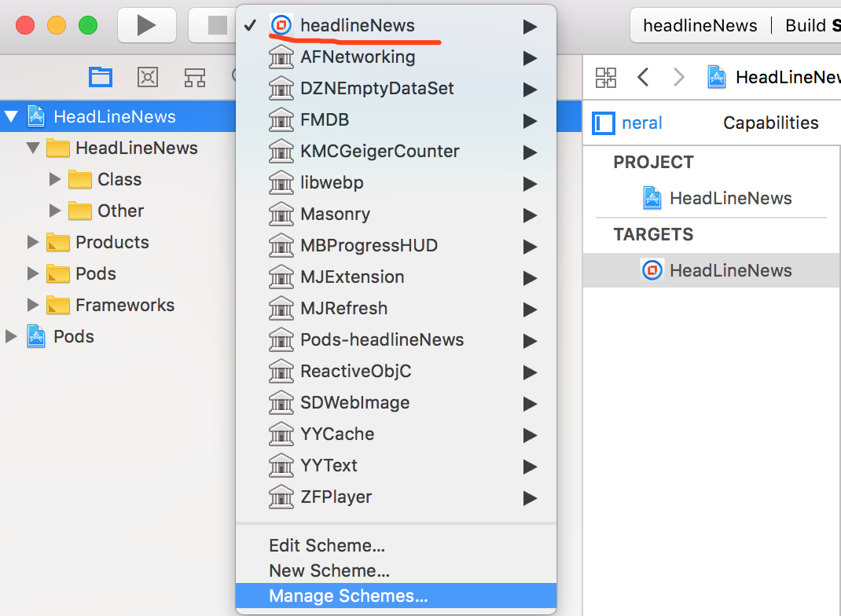Click the HeadLineNews project icon under PROJECT
Viewport: 841px width, 616px height.
(652, 198)
